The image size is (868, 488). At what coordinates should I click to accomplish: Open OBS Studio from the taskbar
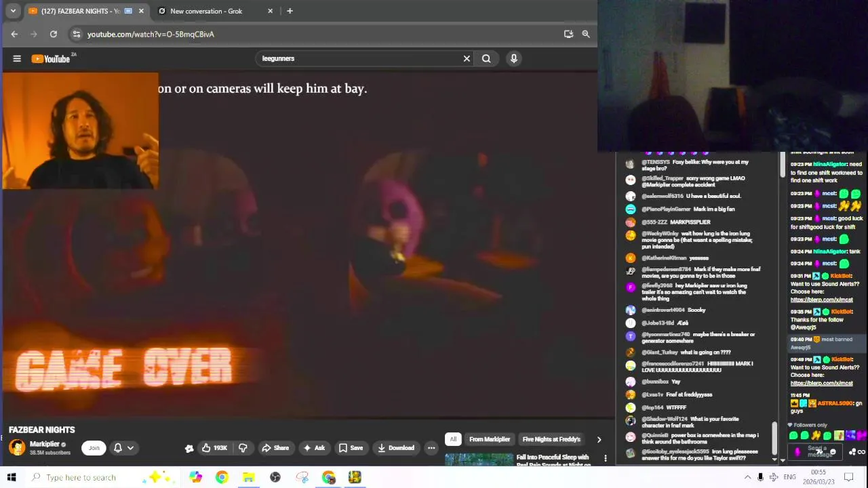click(275, 477)
